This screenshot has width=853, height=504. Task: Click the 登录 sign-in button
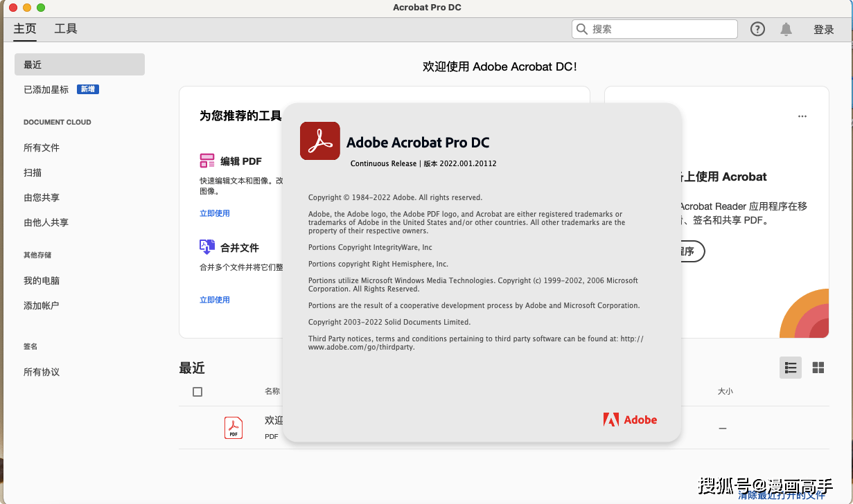[x=824, y=29]
